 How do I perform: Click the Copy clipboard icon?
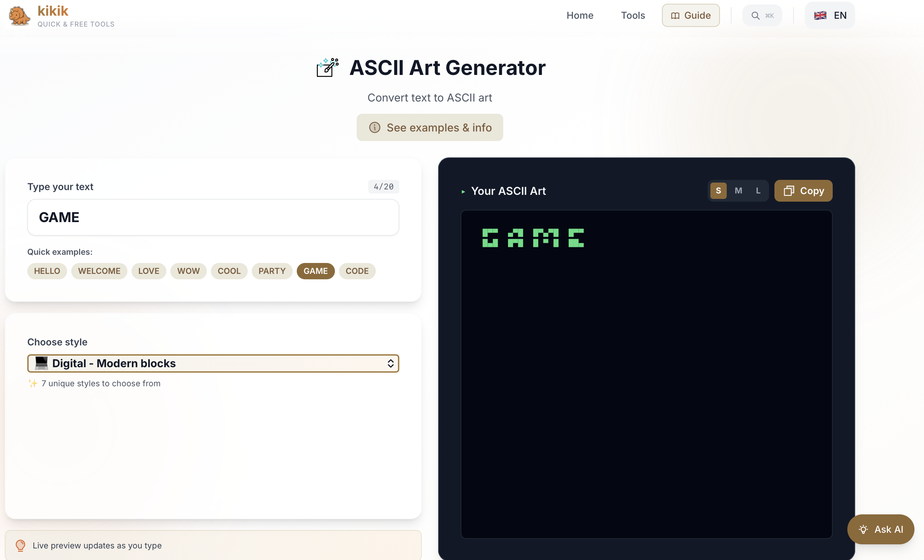[x=789, y=191]
